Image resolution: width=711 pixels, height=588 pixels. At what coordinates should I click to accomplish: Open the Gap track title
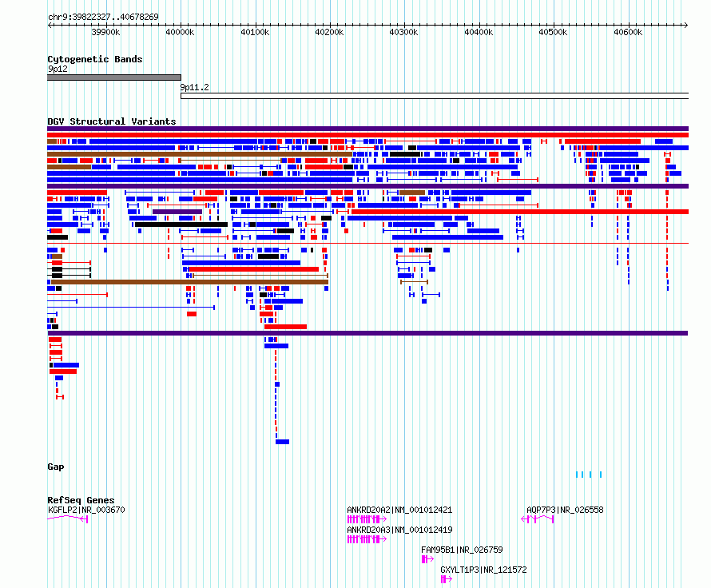point(56,467)
